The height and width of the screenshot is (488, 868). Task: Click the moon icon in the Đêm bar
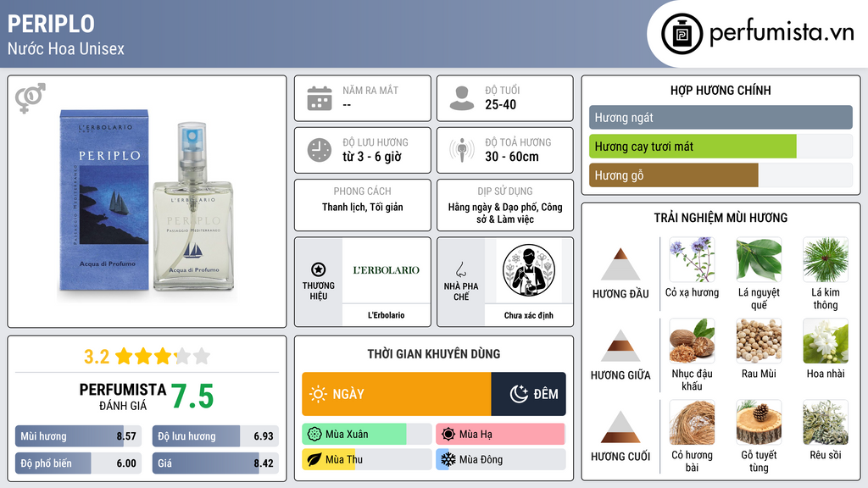[519, 394]
